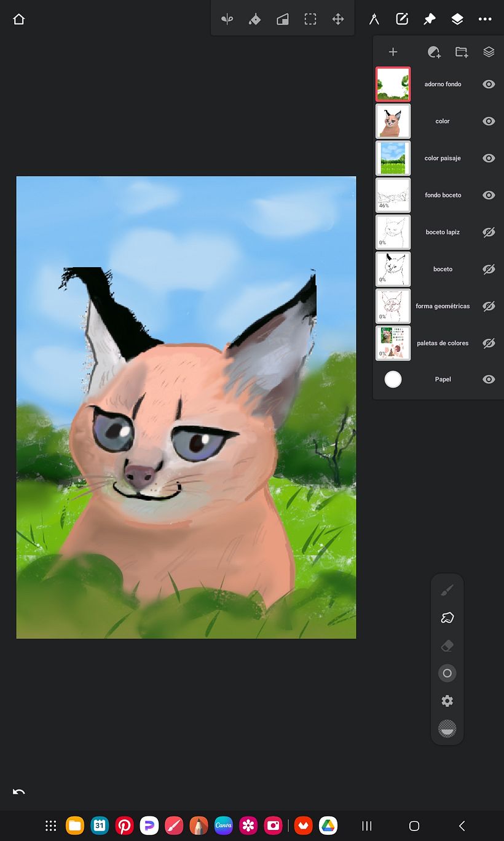This screenshot has width=504, height=841.
Task: Click the undo arrow
Action: click(x=18, y=791)
